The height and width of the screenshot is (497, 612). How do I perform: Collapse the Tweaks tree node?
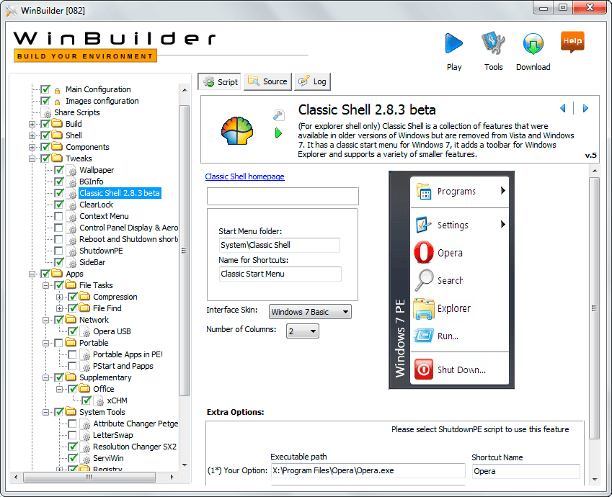[32, 159]
